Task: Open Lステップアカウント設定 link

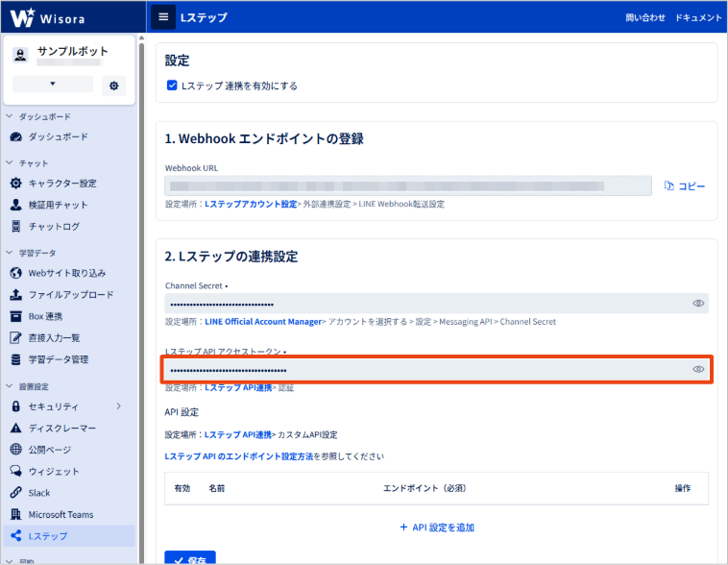Action: coord(251,204)
